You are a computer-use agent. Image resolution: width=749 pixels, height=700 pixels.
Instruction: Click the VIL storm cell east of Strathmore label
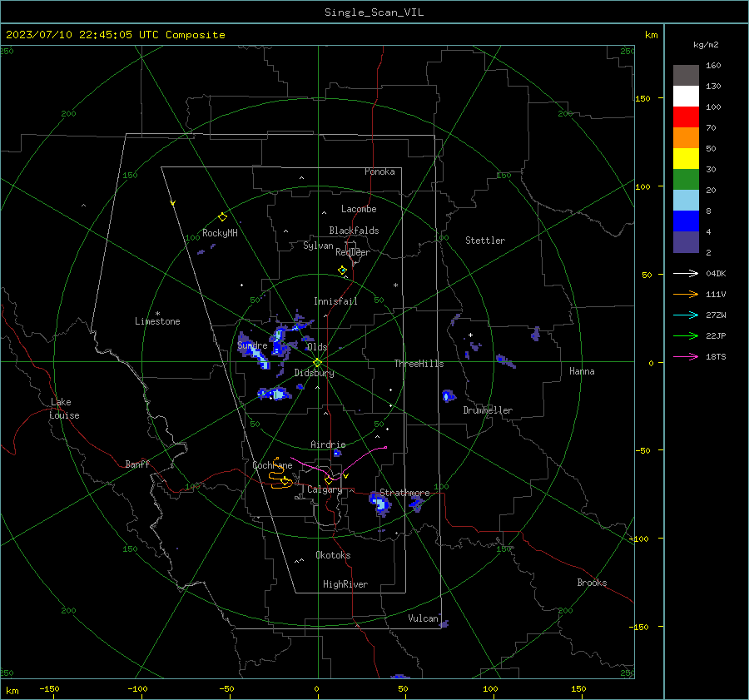[417, 504]
